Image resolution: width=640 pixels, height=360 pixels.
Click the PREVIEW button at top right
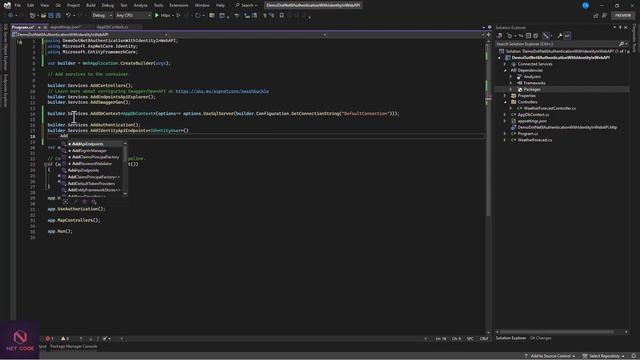pos(623,16)
